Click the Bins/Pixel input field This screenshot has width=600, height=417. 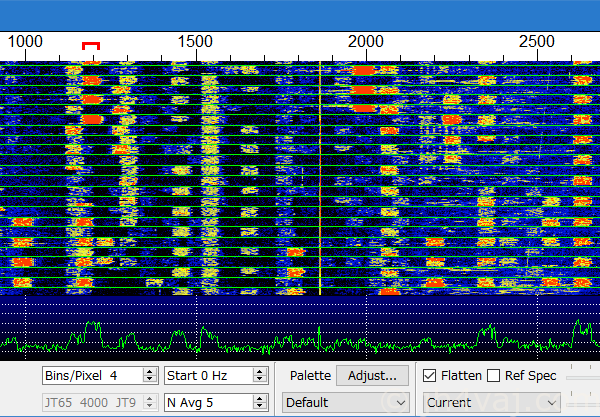(92, 376)
